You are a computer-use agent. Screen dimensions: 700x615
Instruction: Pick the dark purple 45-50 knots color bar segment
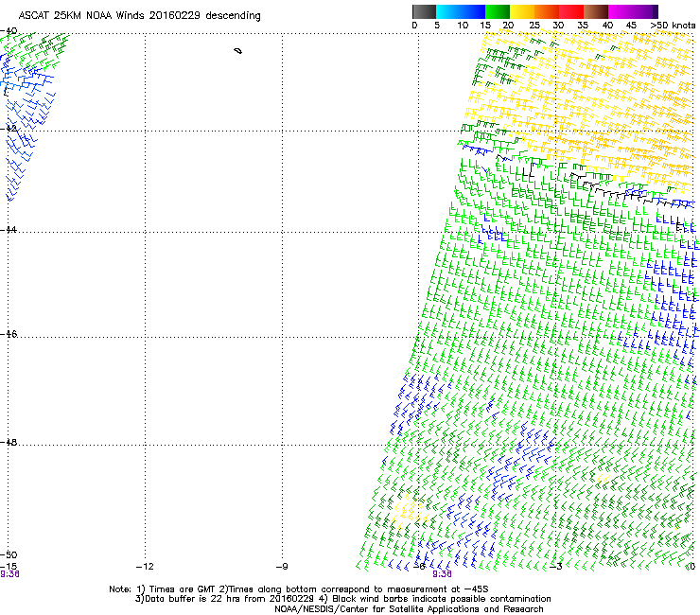point(645,11)
